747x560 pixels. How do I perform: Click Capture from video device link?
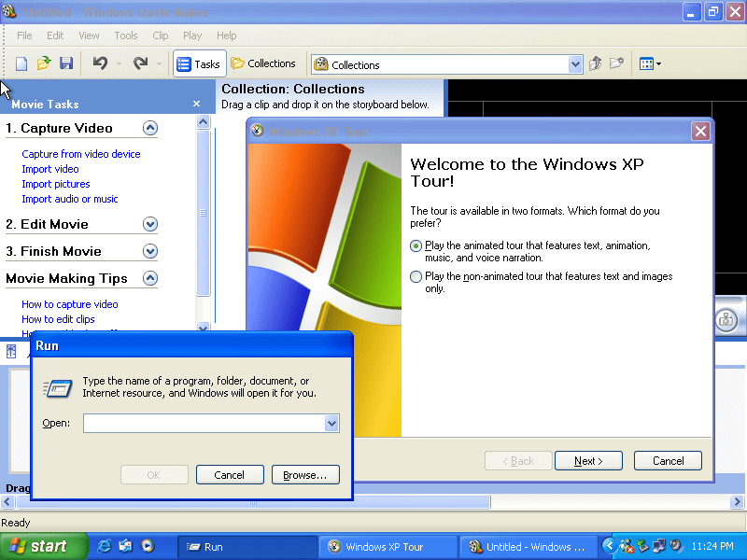click(x=81, y=154)
